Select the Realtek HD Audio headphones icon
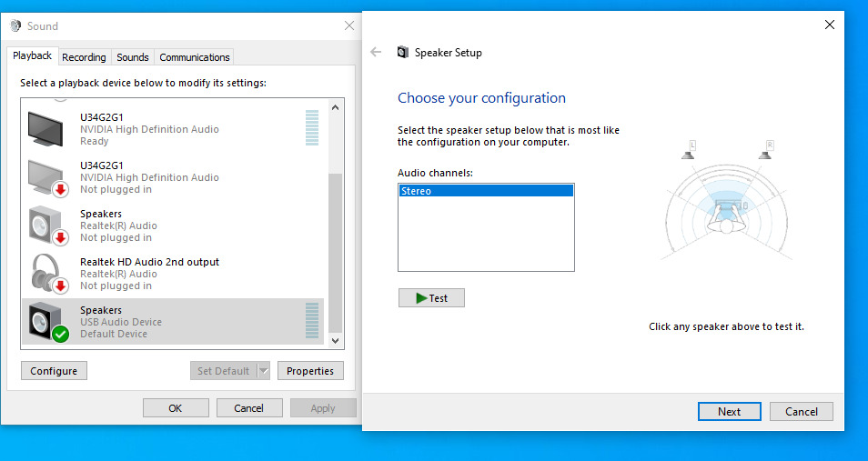The image size is (868, 461). coord(48,274)
